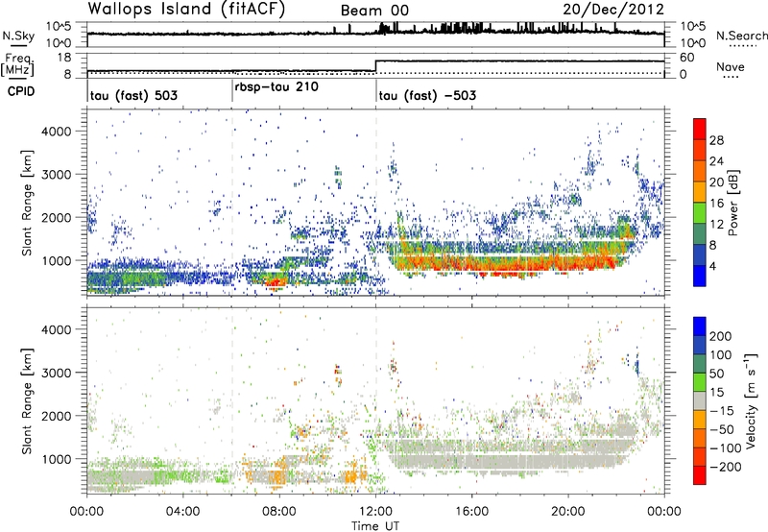Select the Velocity [m s-1] color bar title
768x532 pixels.
[751, 400]
